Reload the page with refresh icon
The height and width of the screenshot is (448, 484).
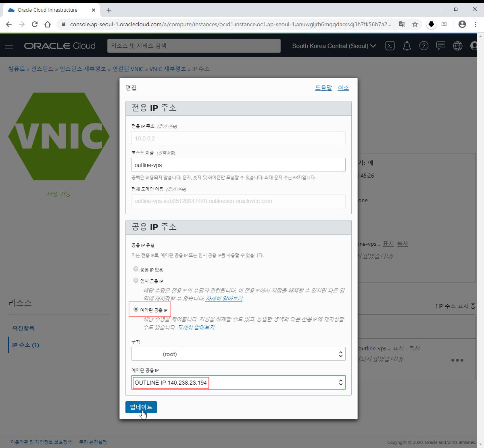[35, 24]
